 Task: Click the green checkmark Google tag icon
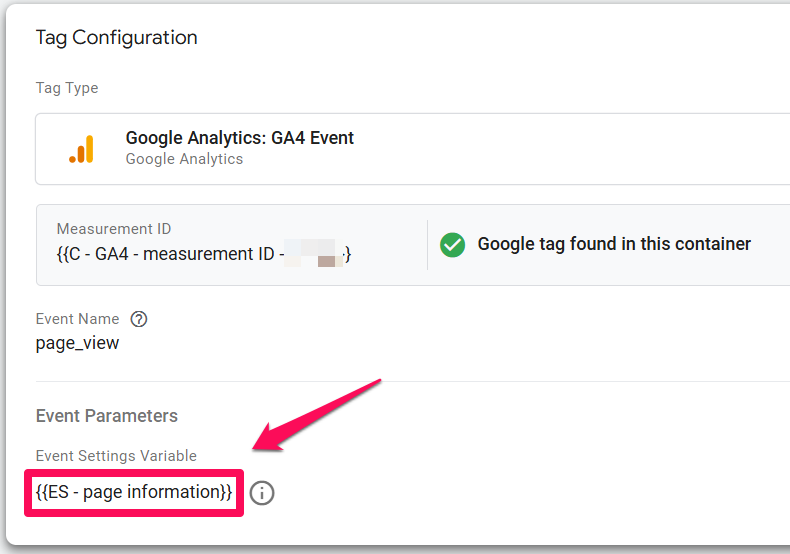pyautogui.click(x=452, y=245)
